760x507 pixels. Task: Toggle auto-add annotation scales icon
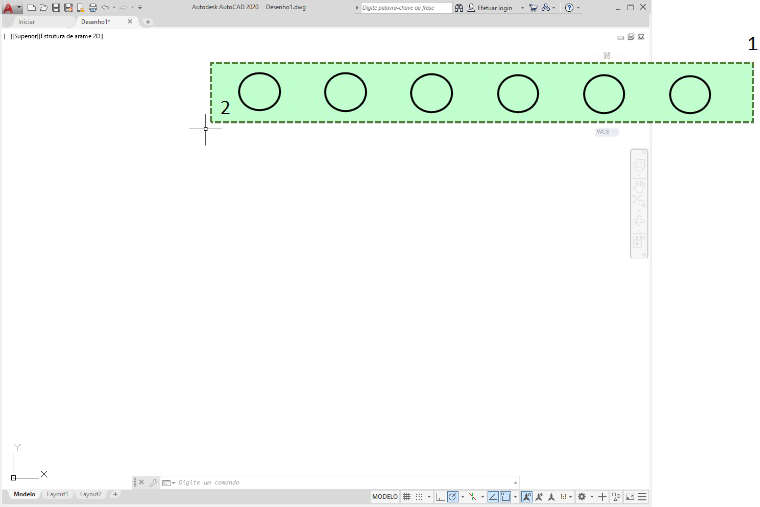pos(539,497)
